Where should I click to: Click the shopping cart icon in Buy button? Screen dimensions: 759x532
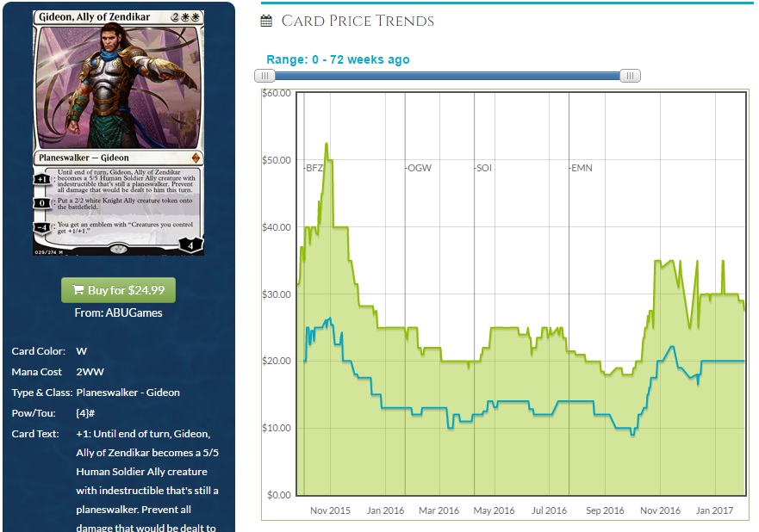coord(78,290)
